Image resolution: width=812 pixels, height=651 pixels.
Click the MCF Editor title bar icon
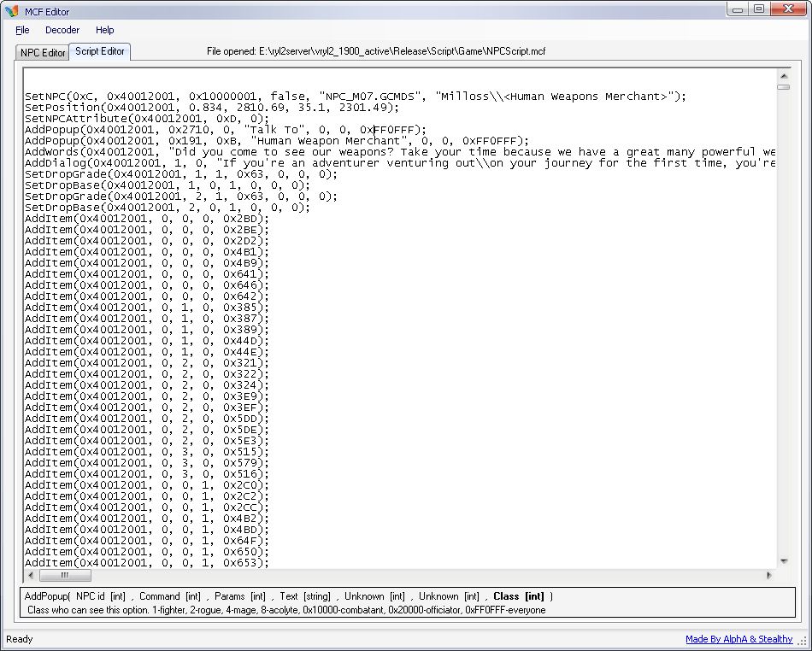(x=11, y=11)
